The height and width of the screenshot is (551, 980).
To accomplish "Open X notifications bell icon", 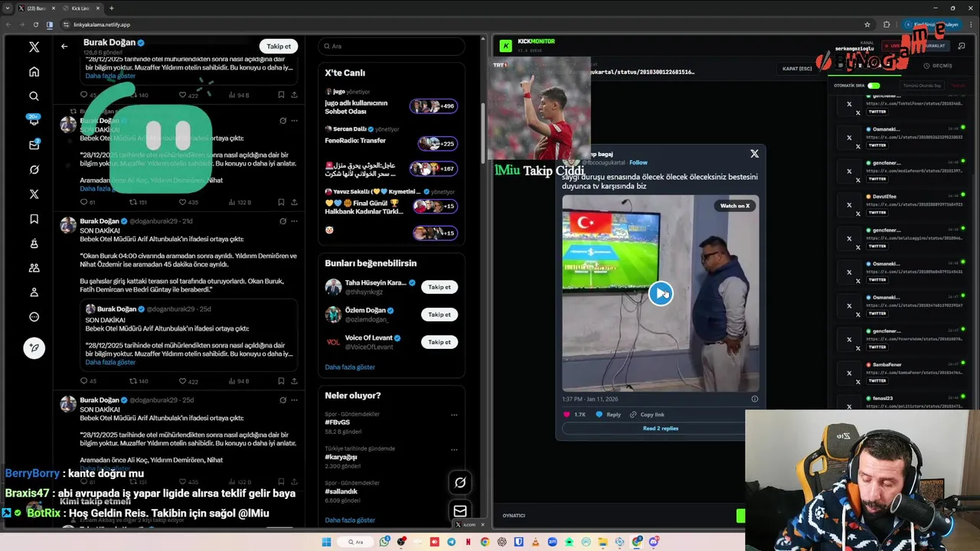I will [x=34, y=120].
